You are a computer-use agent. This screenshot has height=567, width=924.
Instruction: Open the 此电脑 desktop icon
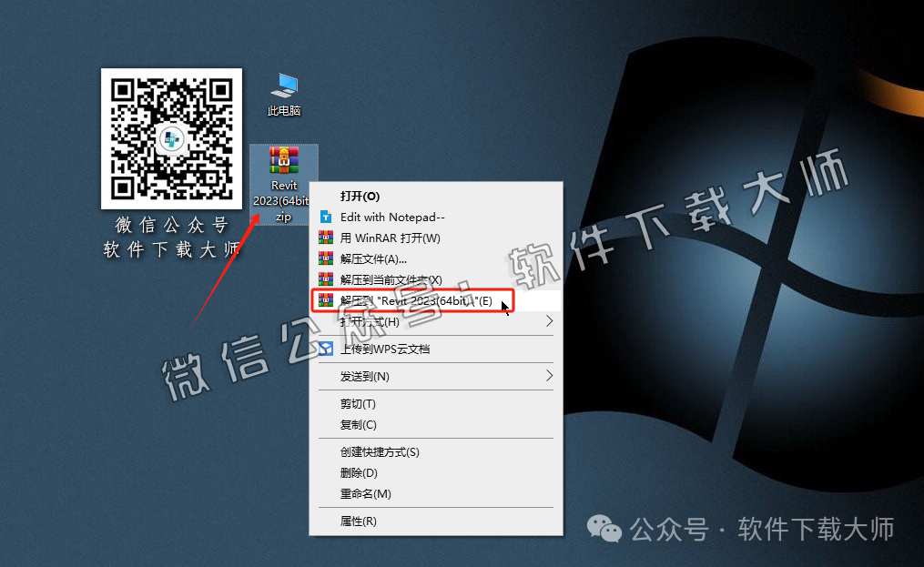(282, 91)
